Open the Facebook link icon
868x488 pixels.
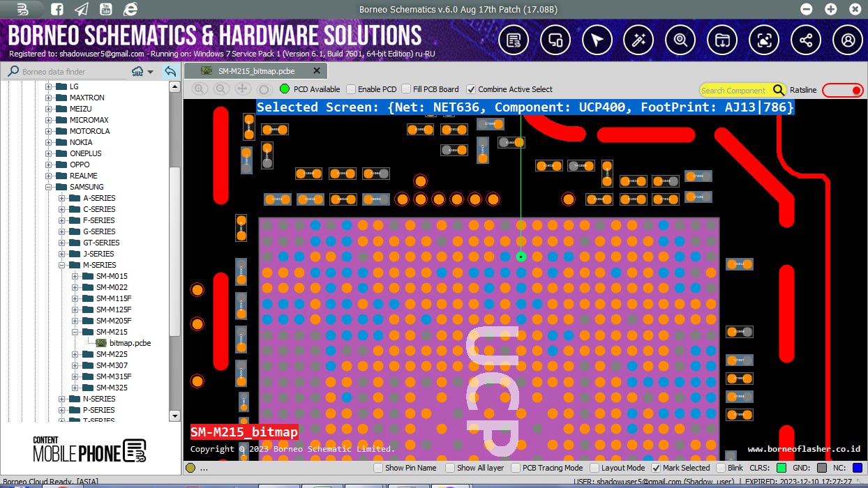click(57, 9)
